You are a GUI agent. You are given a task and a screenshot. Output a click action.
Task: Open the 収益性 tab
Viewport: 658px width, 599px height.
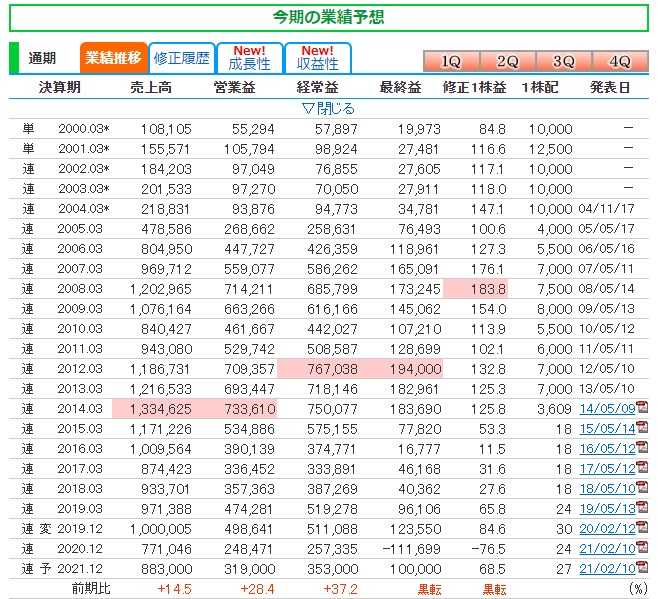[317, 58]
